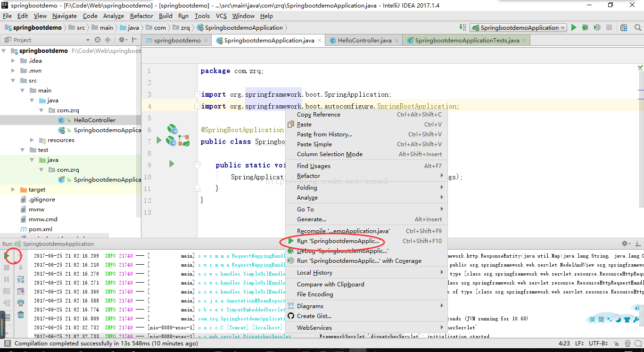Collapse the springbootdemo root node
Viewport: 644px width, 352px height.
(4, 50)
